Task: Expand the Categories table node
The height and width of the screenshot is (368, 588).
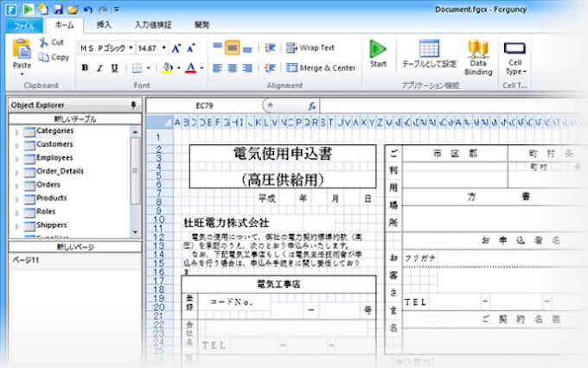Action: (x=16, y=131)
